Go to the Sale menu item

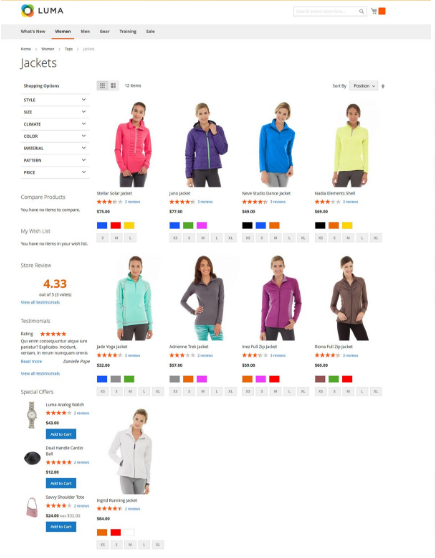(x=150, y=31)
